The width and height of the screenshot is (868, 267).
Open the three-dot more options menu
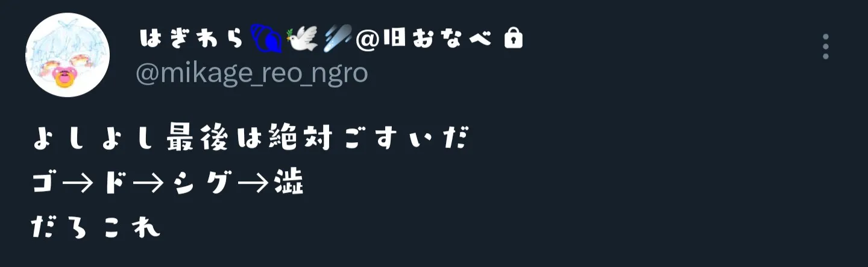pos(826,46)
